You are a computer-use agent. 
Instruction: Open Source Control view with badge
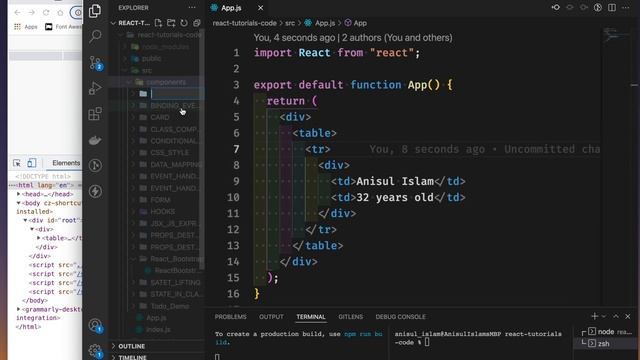coord(96,63)
